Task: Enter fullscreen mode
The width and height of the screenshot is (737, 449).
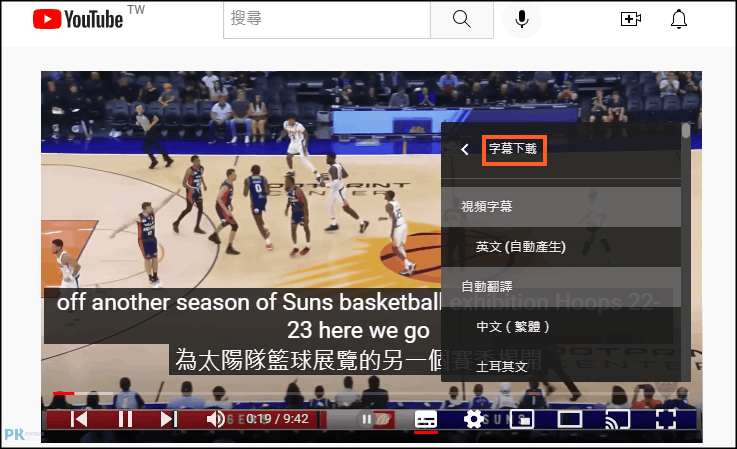Action: (x=666, y=419)
